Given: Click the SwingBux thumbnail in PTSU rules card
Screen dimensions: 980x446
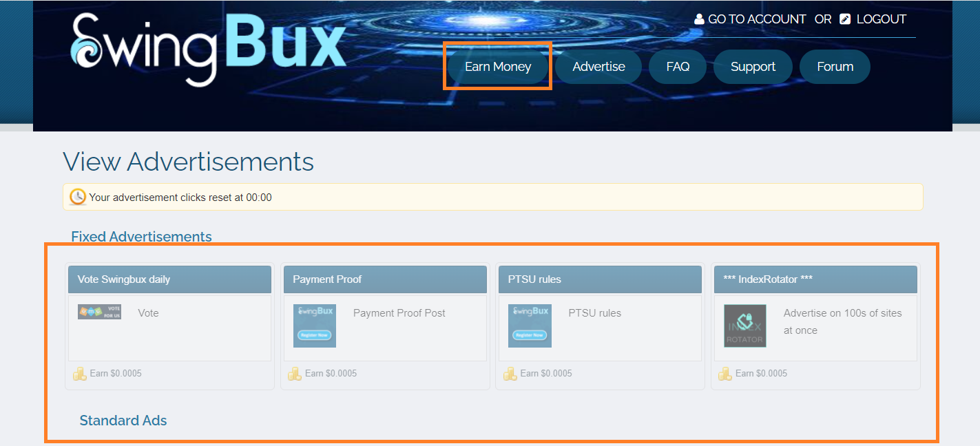Looking at the screenshot, I should [530, 326].
